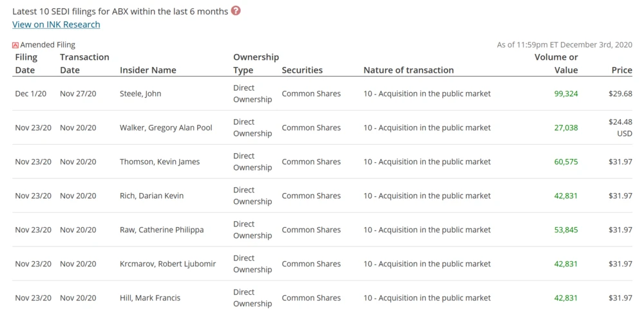This screenshot has height=314, width=644.
Task: Click the Amended Filing legend icon
Action: (15, 45)
